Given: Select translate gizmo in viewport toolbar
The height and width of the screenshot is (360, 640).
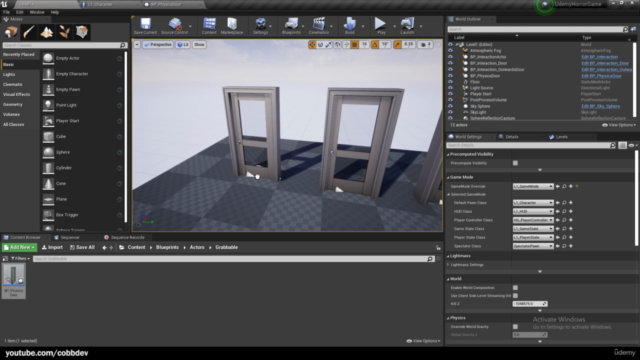Looking at the screenshot, I should point(312,44).
